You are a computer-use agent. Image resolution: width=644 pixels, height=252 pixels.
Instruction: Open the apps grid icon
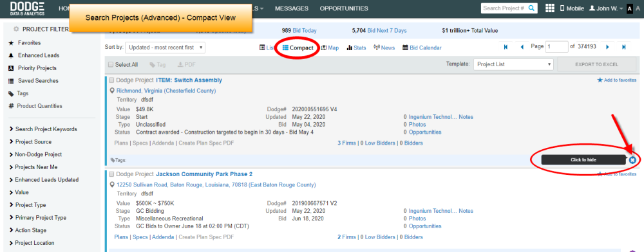pyautogui.click(x=550, y=8)
